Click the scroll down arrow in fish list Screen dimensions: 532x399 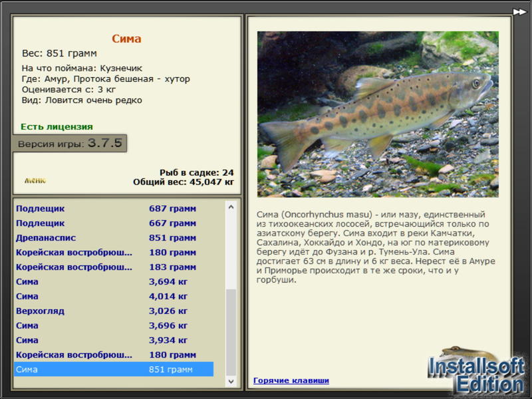pyautogui.click(x=231, y=381)
